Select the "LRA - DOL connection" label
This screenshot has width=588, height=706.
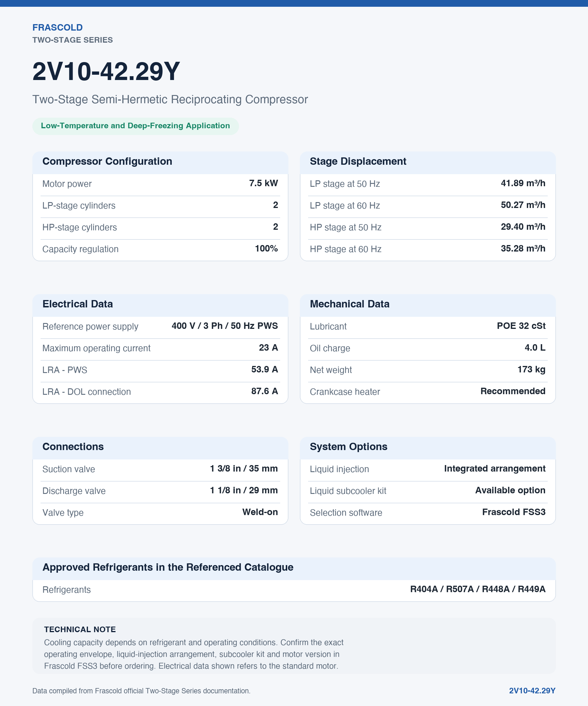(87, 392)
